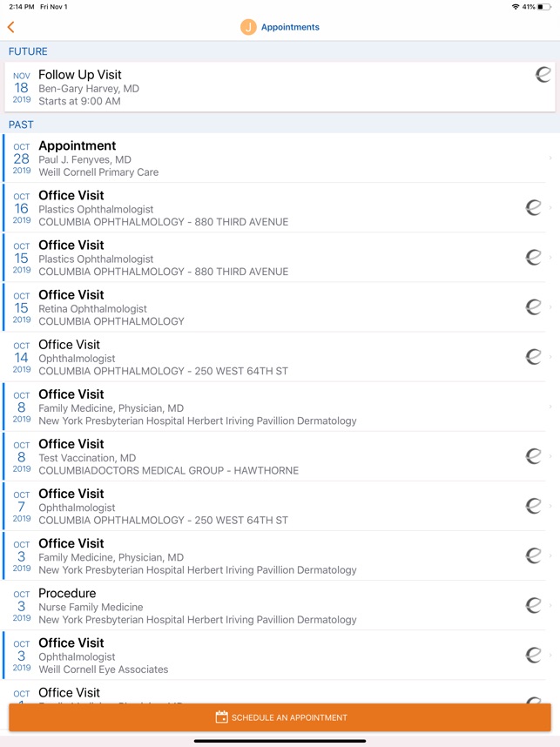Tap the iPad home indicator bar
560x747 pixels.
click(280, 741)
